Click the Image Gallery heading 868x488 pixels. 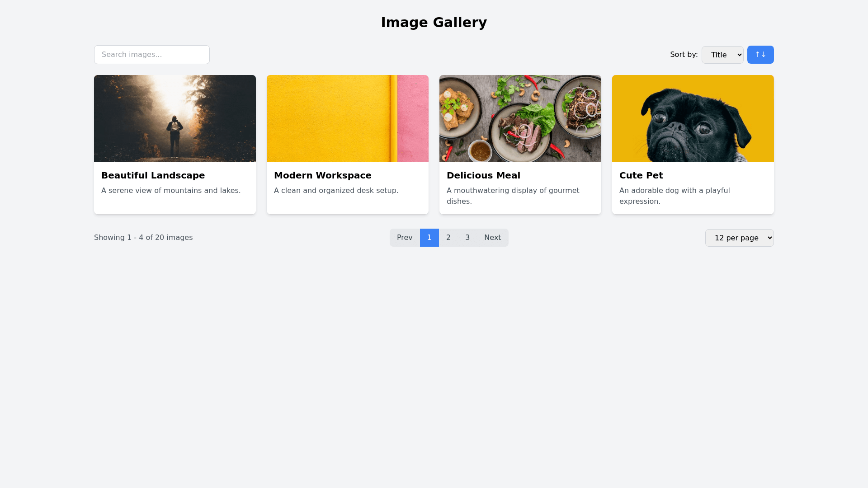[x=434, y=22]
